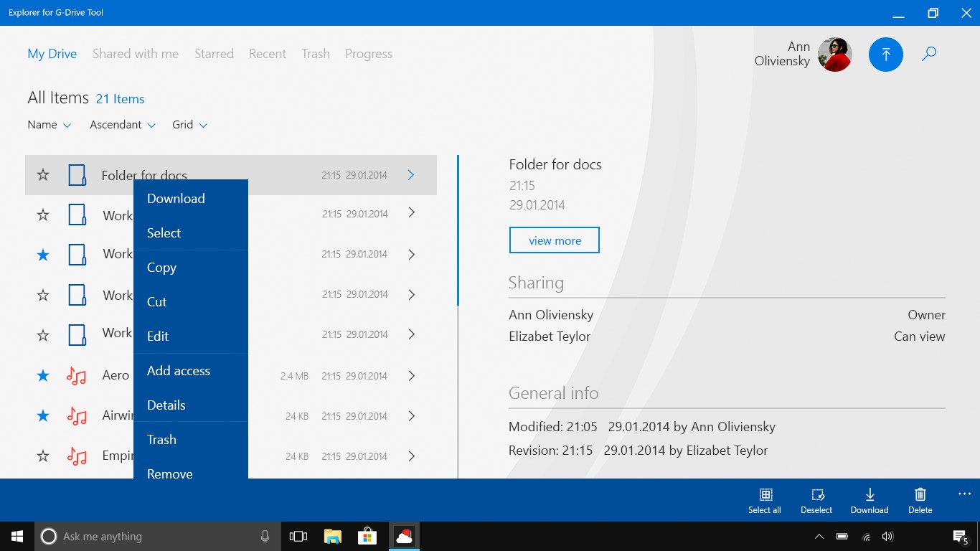Click the chevron on the Folder for docs row

[x=411, y=175]
